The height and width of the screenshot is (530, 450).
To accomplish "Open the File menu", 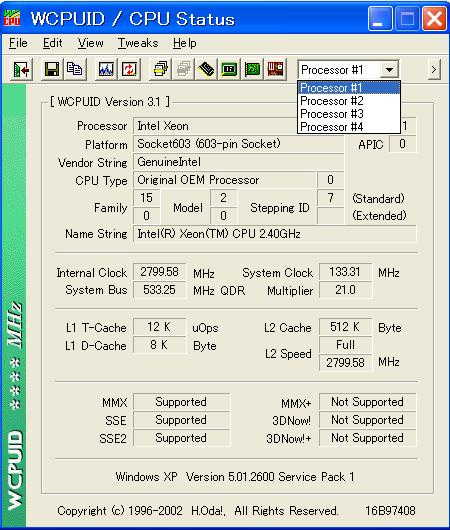I will click(x=18, y=43).
